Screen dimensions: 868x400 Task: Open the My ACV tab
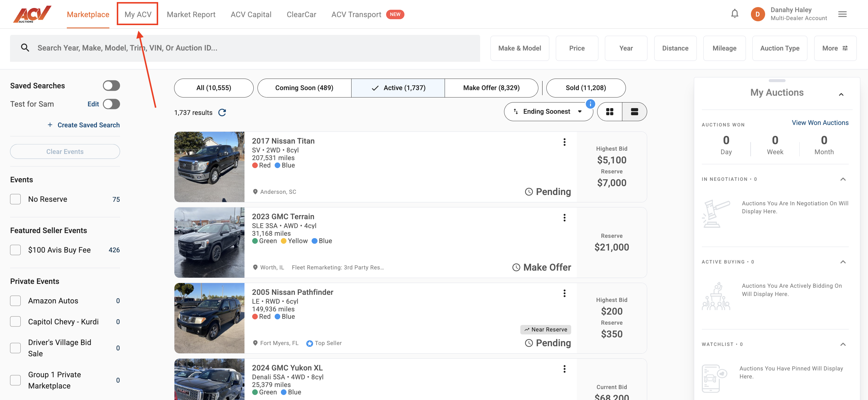pyautogui.click(x=138, y=14)
